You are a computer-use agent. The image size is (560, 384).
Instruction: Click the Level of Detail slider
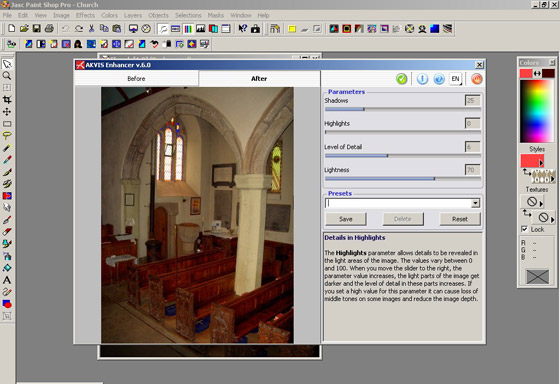[x=402, y=155]
